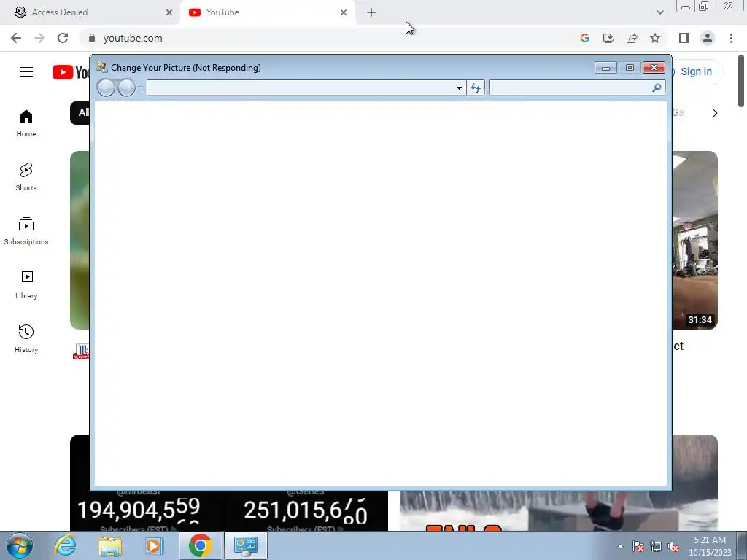Click Chrome's back arrow
Viewport: 747px width, 560px height.
pos(16,38)
